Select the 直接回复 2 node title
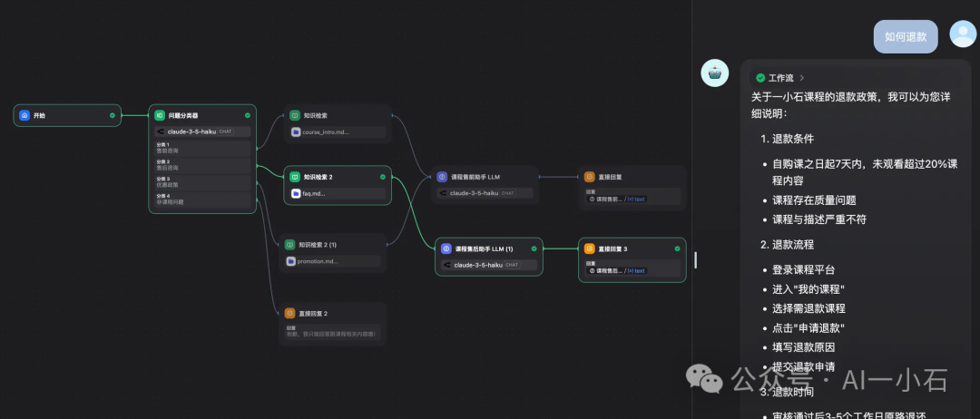980x419 pixels. pos(313,313)
